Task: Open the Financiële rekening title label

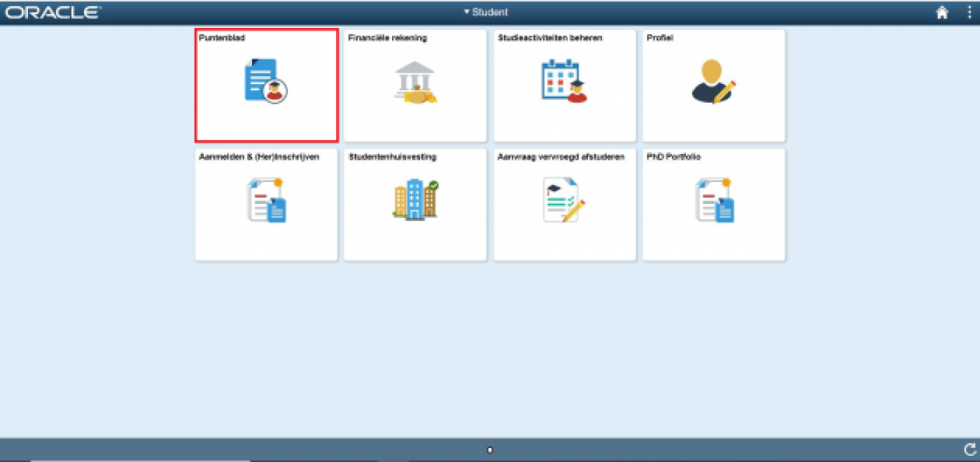Action: click(387, 38)
